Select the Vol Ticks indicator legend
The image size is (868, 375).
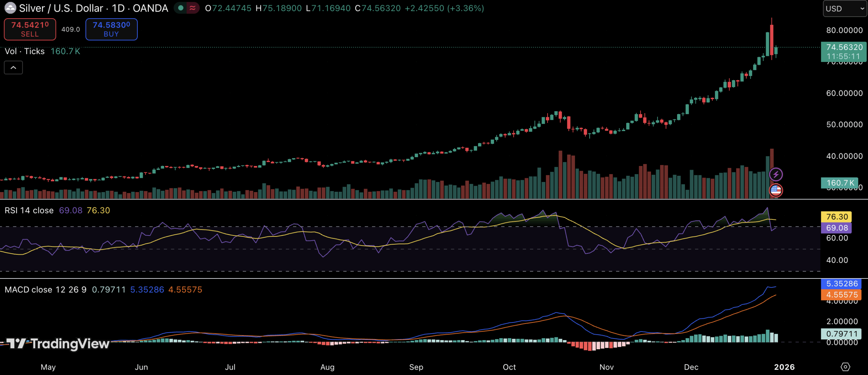(25, 51)
